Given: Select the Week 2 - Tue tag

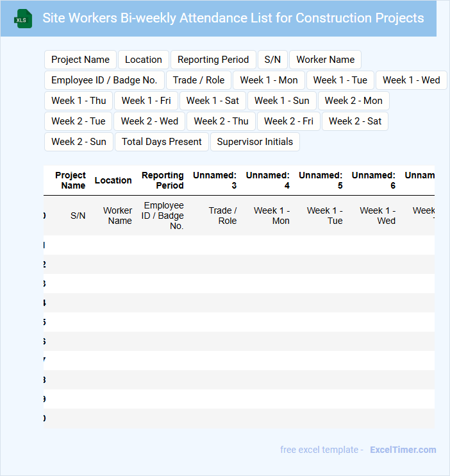Looking at the screenshot, I should 78,121.
